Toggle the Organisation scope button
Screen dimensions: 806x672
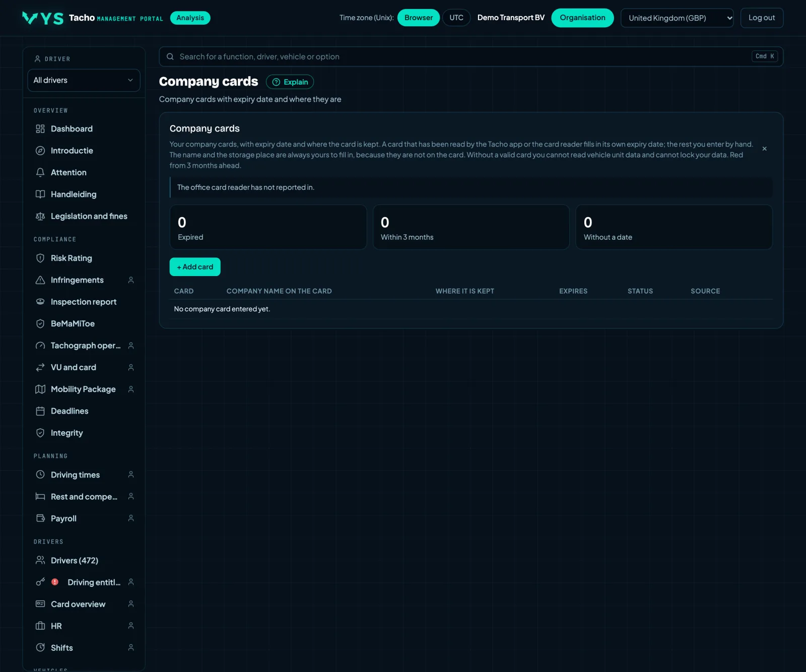(x=582, y=18)
